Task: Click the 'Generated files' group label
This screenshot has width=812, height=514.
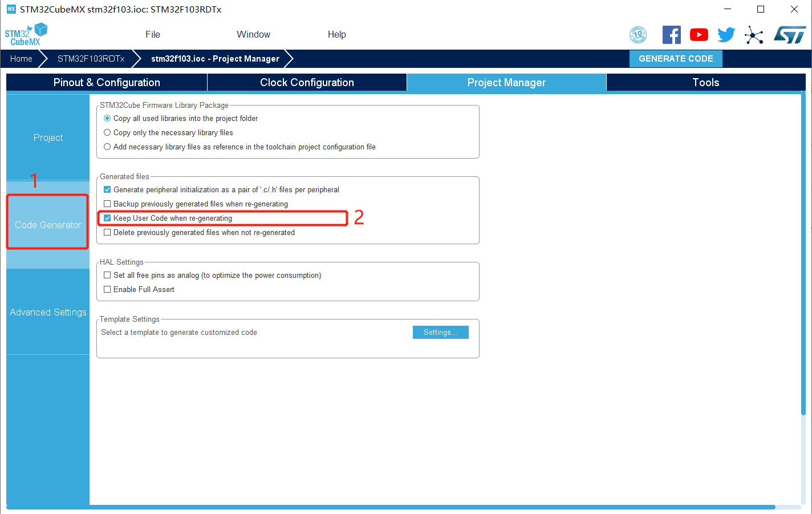Action: point(124,176)
